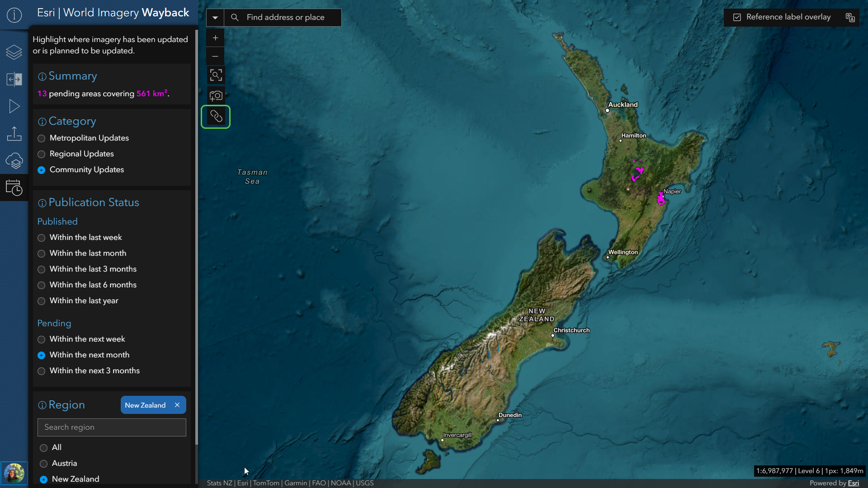Click the Napier map label
The height and width of the screenshot is (488, 868).
(672, 192)
